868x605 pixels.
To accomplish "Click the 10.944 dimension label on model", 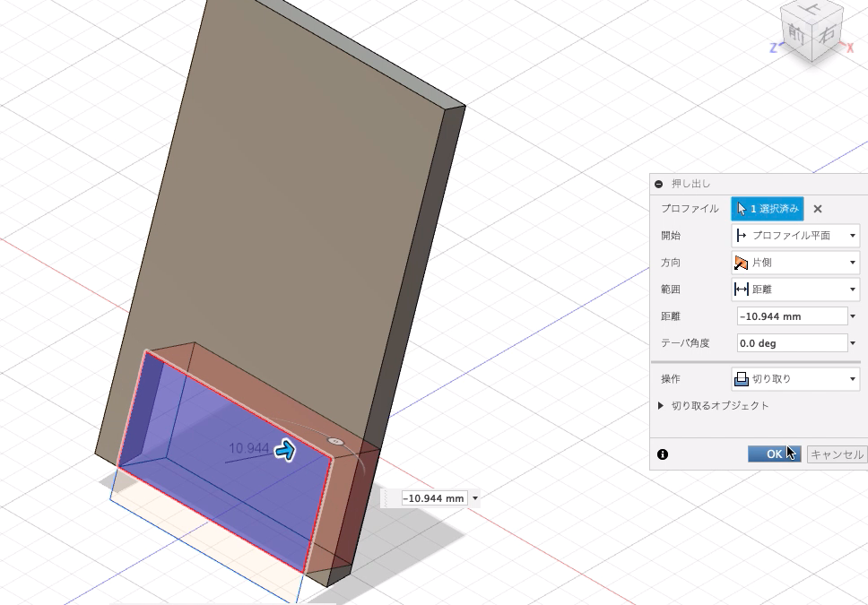I will (248, 448).
